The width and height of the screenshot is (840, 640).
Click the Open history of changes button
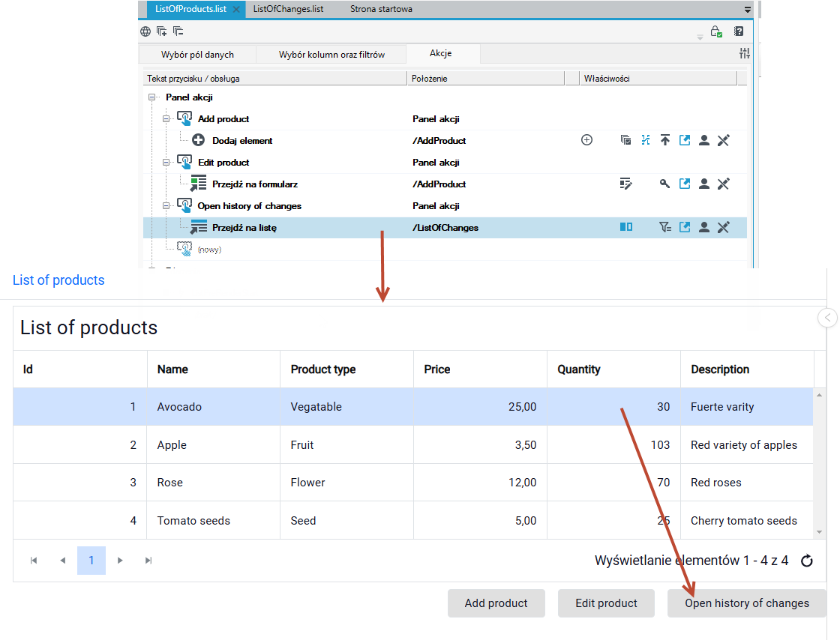click(746, 603)
